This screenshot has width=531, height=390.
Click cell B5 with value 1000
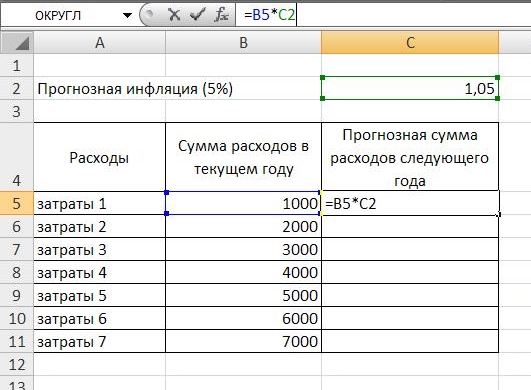[243, 203]
